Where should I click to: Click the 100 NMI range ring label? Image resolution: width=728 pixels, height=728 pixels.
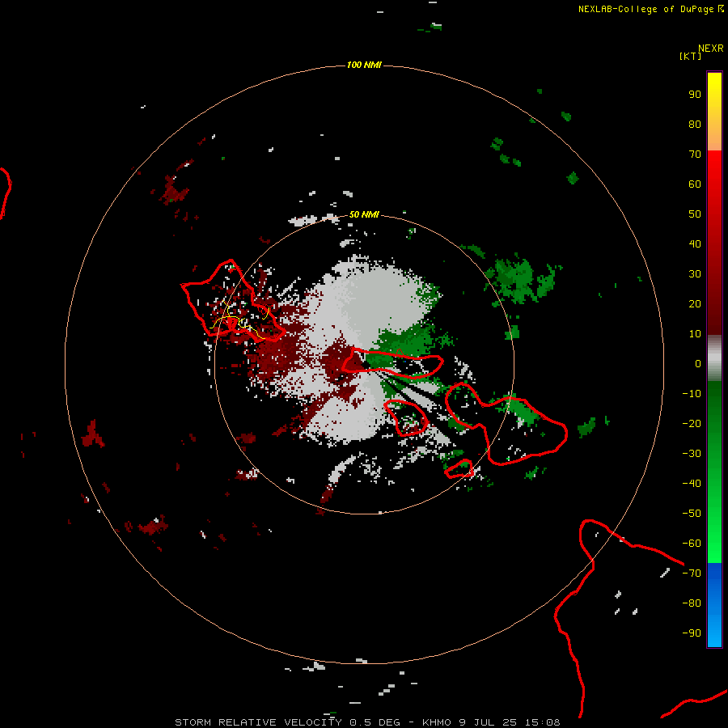tap(364, 65)
